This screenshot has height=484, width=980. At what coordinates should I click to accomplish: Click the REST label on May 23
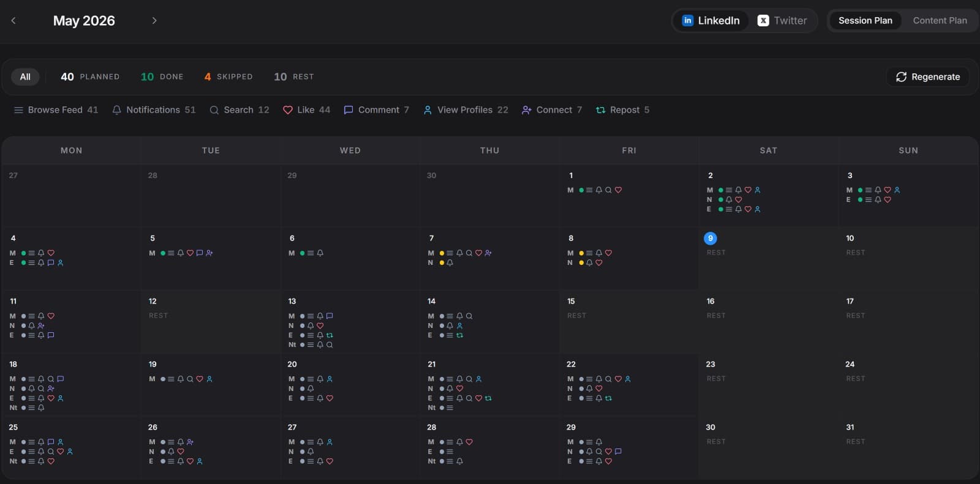pos(716,379)
